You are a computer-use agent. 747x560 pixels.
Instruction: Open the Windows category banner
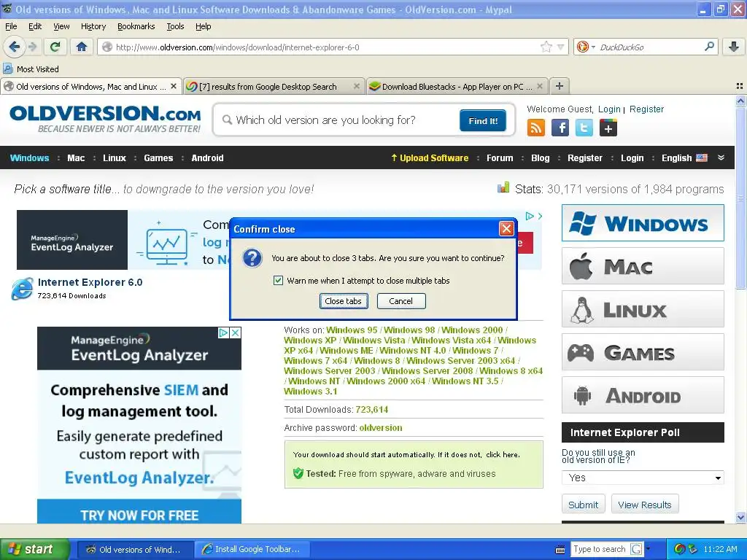[x=643, y=223]
